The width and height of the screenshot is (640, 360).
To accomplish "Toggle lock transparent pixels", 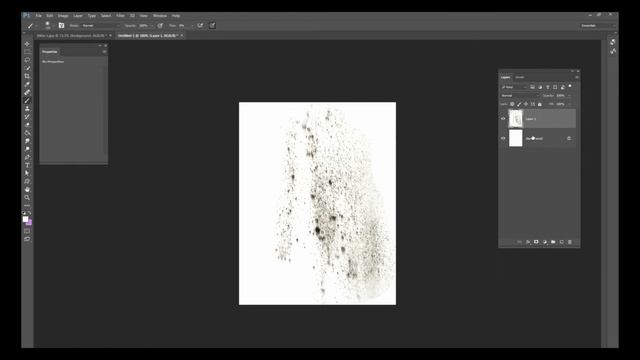I will tap(512, 104).
